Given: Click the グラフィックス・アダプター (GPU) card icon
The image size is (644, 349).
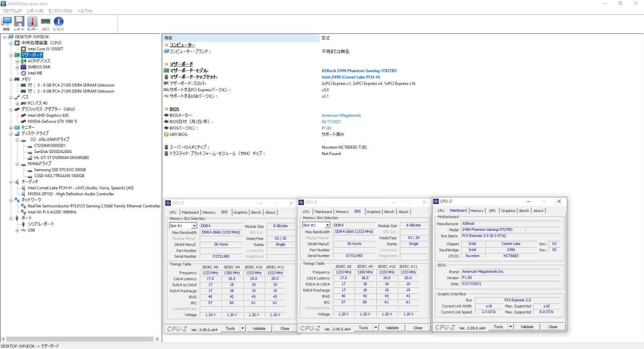Looking at the screenshot, I should pos(17,109).
